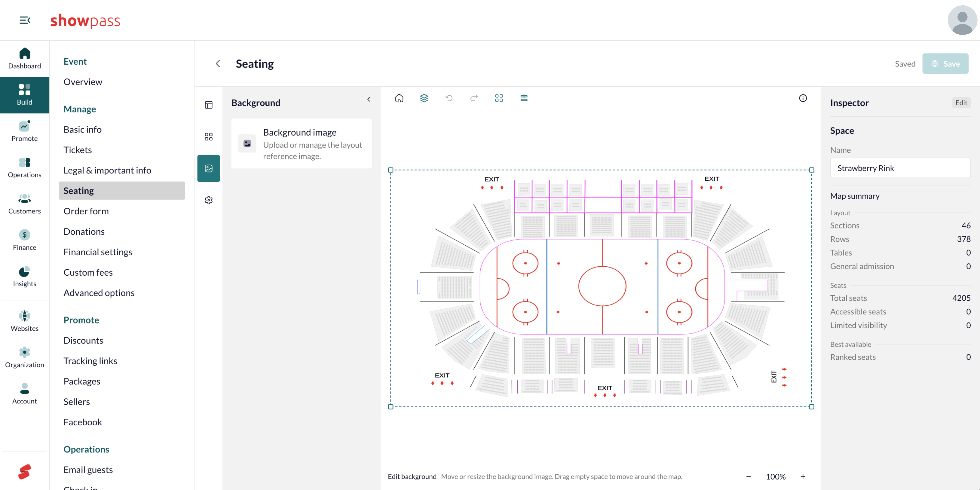Open the Account sidebar section
The image size is (980, 490).
[25, 394]
